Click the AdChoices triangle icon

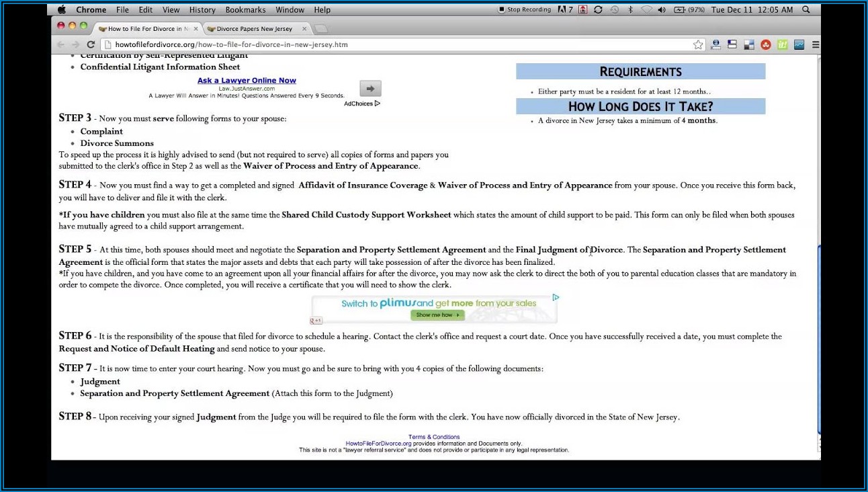click(378, 104)
